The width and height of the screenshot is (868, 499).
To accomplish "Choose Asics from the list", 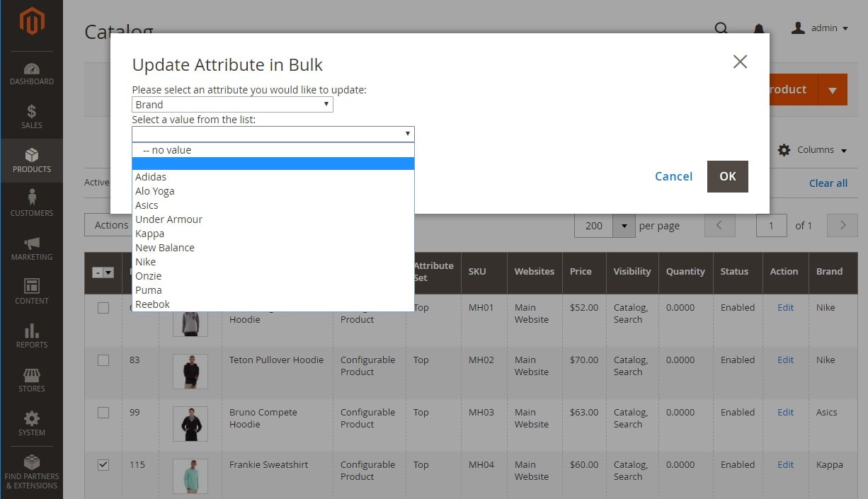I will click(x=273, y=205).
